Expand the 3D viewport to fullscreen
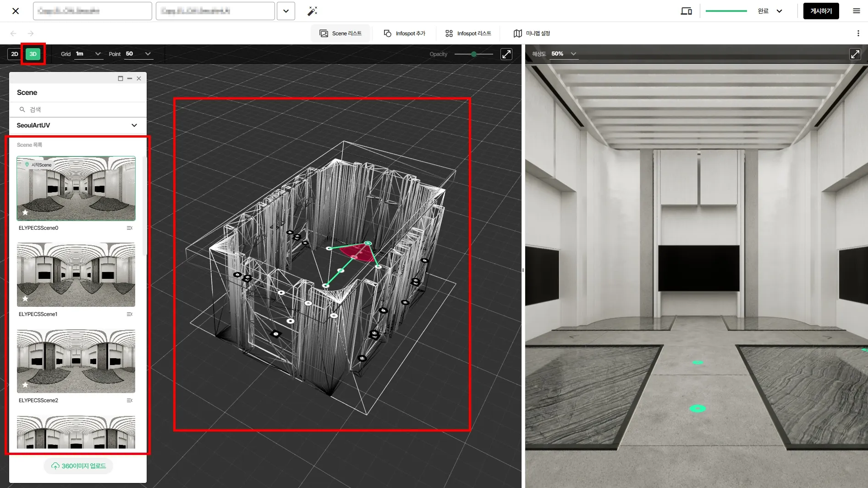The image size is (868, 488). 506,54
